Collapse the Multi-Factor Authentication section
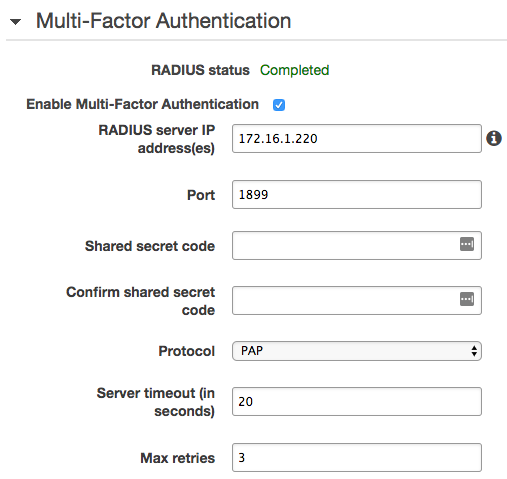The image size is (507, 479). (16, 22)
